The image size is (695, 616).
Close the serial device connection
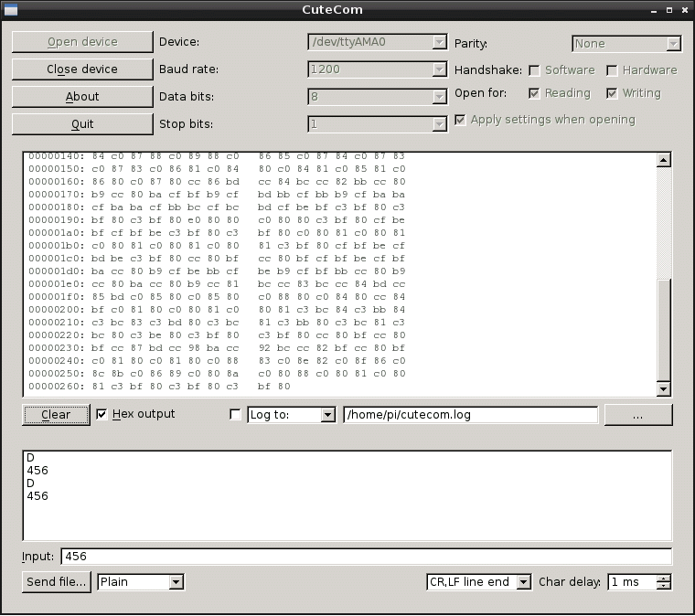tap(82, 69)
